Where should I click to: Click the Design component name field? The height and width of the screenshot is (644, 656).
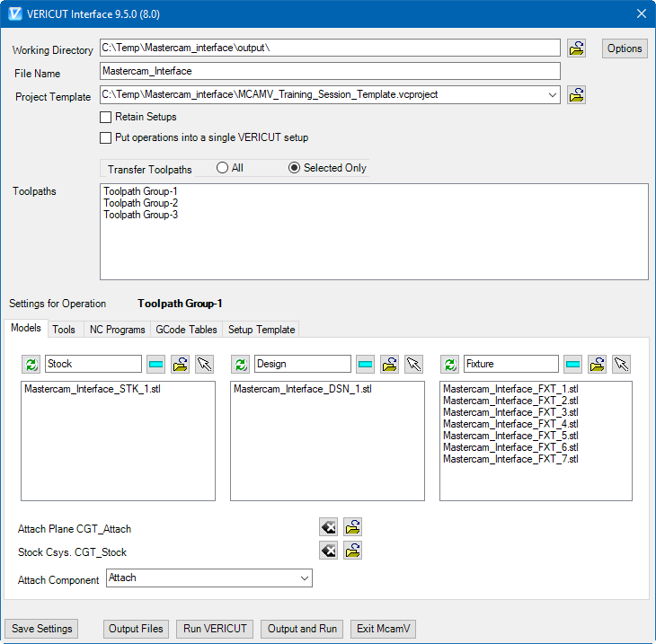(303, 364)
